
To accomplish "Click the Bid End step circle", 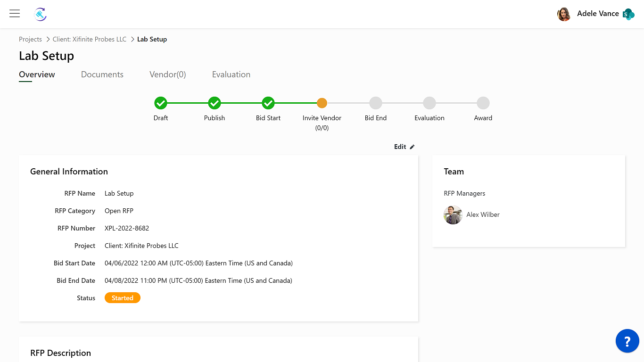I will pyautogui.click(x=376, y=103).
